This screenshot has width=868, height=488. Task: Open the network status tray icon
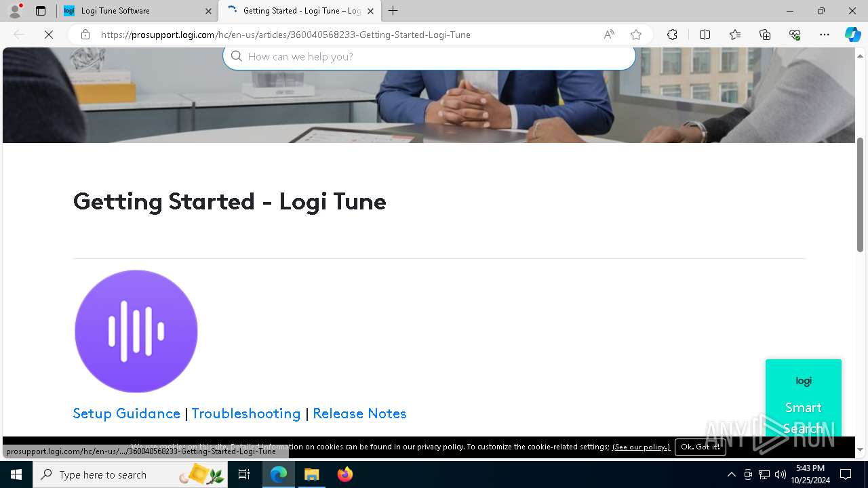click(x=764, y=474)
